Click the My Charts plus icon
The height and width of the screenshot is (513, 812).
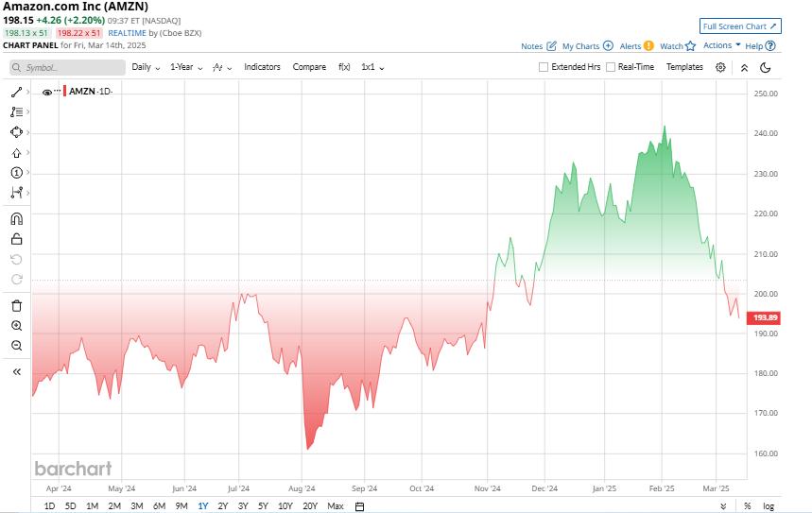[x=608, y=46]
